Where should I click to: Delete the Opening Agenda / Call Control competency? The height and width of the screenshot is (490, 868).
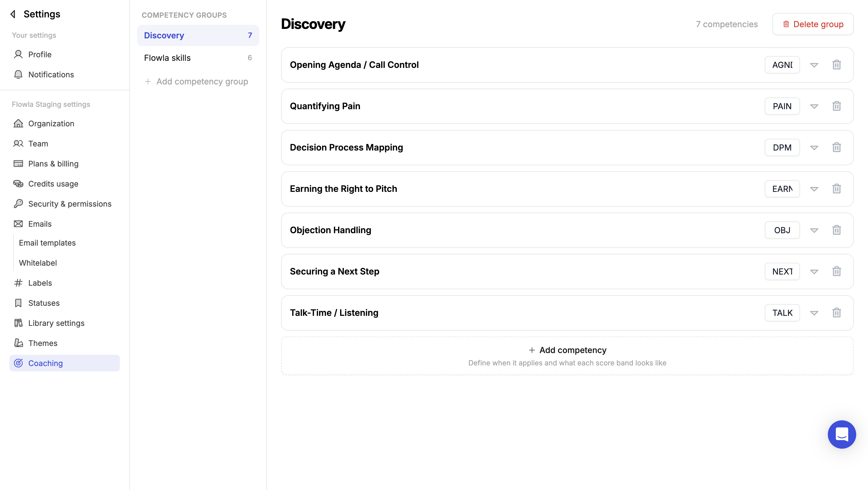click(837, 65)
